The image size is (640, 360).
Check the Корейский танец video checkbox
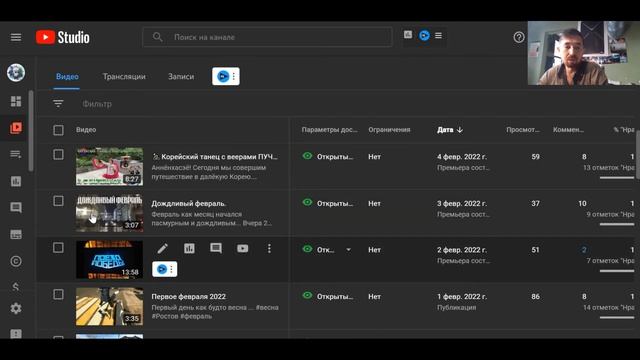pos(58,154)
